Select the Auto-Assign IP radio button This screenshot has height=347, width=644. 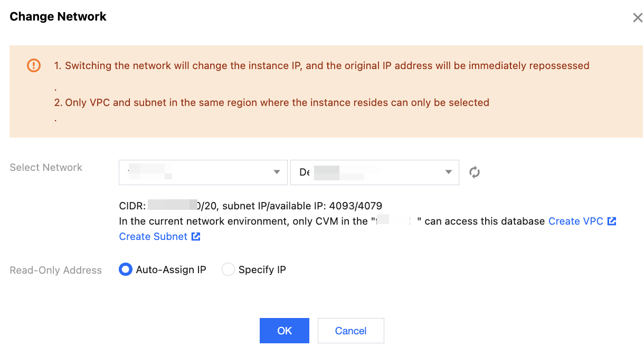point(125,270)
